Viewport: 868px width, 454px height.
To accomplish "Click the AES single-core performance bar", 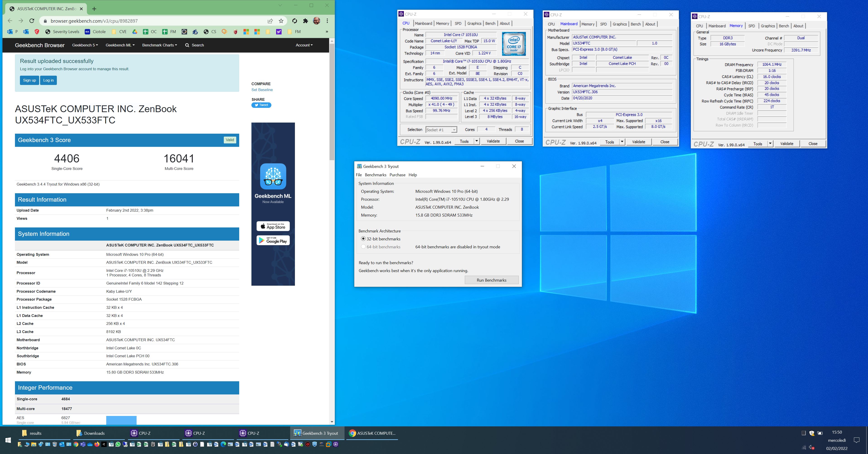I will pos(121,420).
